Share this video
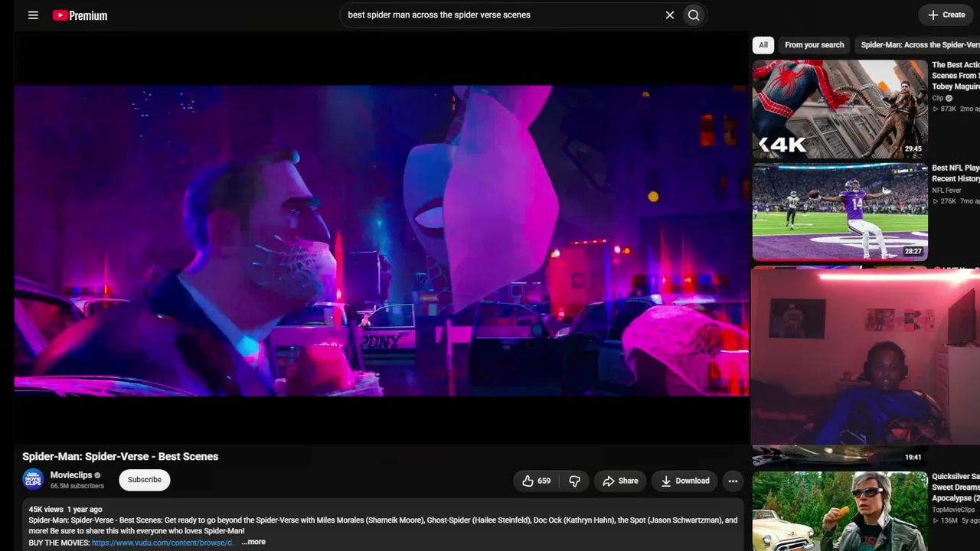980x551 pixels. [620, 481]
